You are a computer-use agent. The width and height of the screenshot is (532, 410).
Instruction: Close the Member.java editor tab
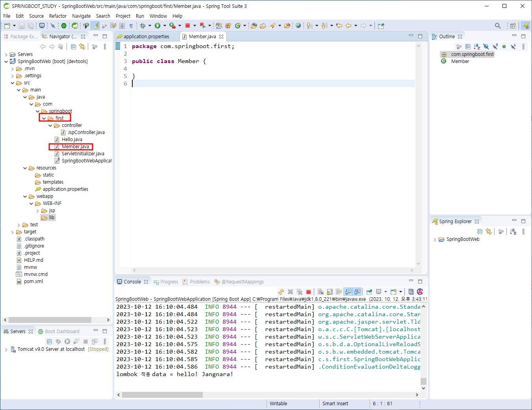click(x=221, y=36)
